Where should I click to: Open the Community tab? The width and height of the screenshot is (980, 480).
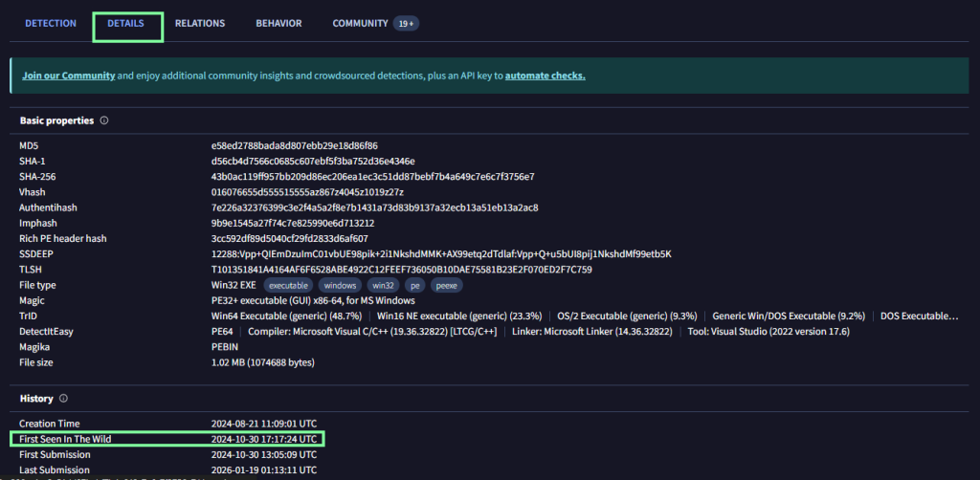pyautogui.click(x=360, y=23)
